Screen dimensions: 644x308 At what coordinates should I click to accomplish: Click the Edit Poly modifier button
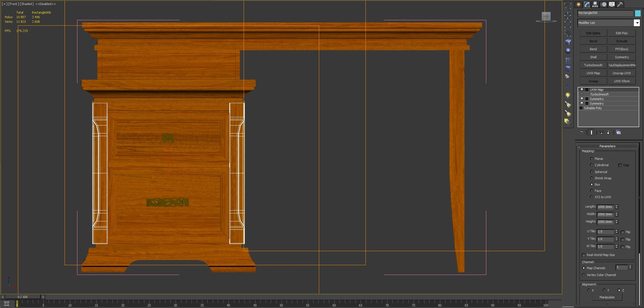coord(622,33)
